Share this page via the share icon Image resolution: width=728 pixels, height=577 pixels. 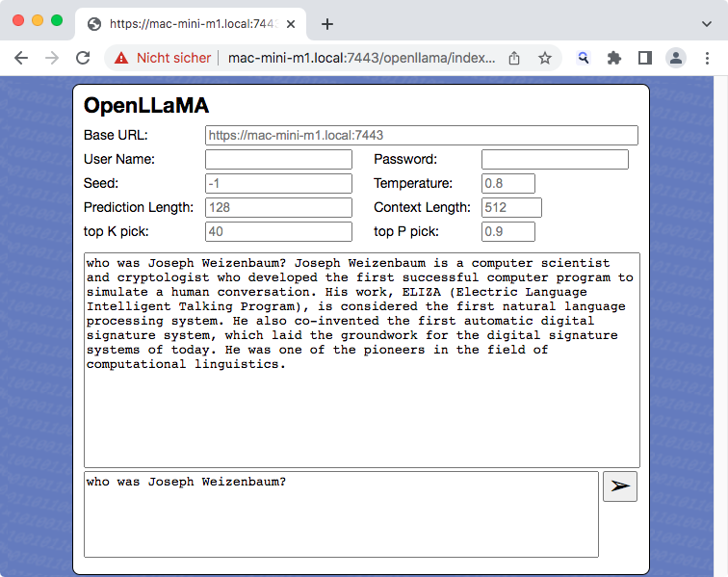point(514,58)
